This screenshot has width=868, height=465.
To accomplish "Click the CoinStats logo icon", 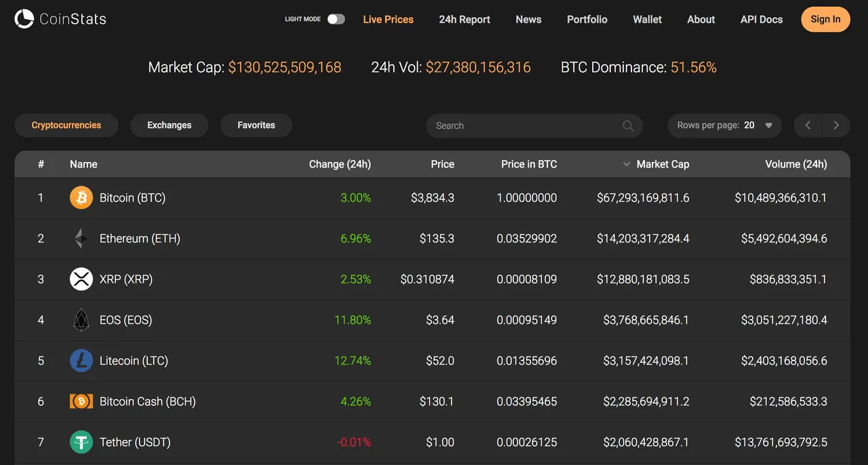I will point(24,19).
